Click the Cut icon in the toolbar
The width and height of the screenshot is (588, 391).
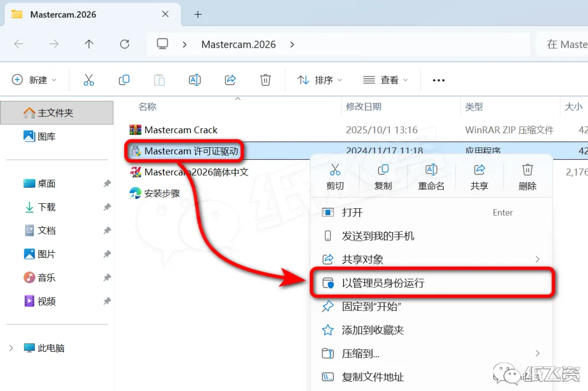(89, 80)
